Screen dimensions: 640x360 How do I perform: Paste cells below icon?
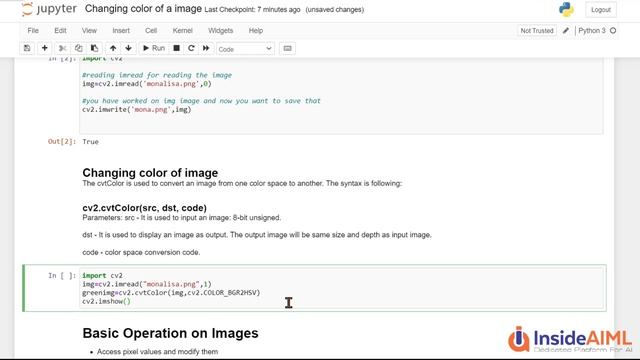(x=94, y=48)
